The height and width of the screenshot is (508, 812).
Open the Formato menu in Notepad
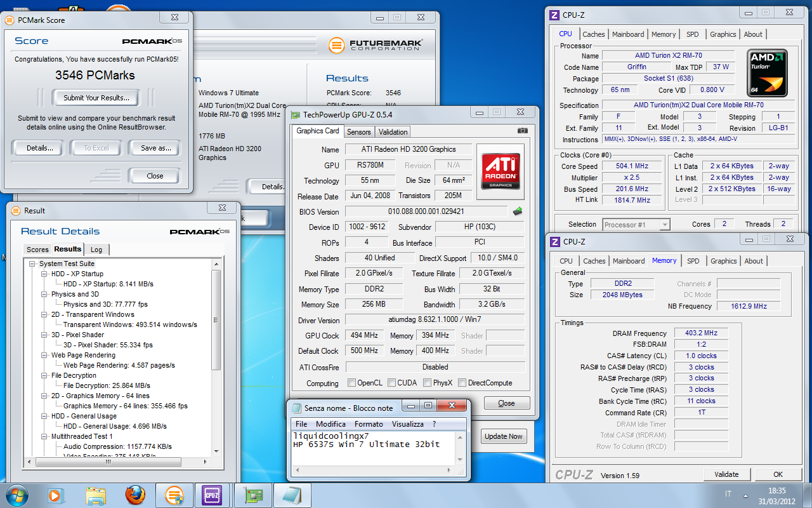click(x=369, y=424)
